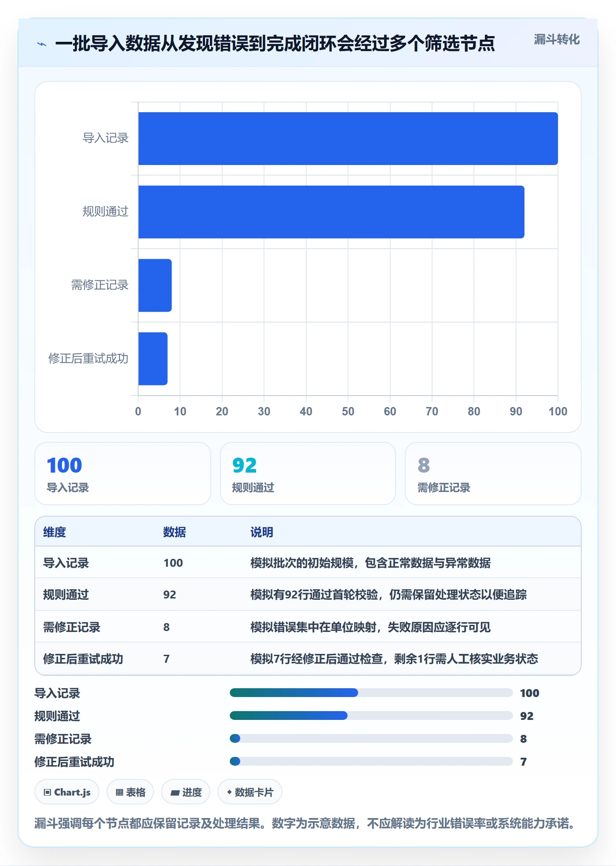The image size is (616, 866).
Task: Select the 表格 chip
Action: click(x=130, y=792)
